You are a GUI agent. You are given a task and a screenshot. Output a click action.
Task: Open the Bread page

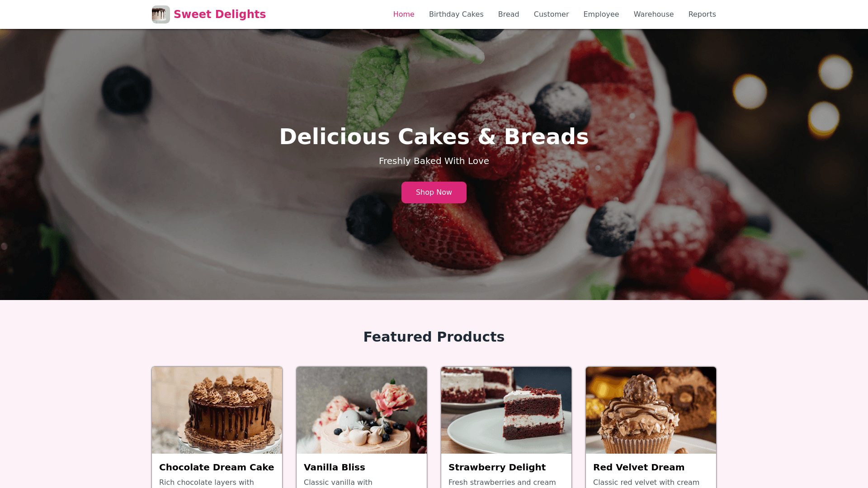(509, 14)
